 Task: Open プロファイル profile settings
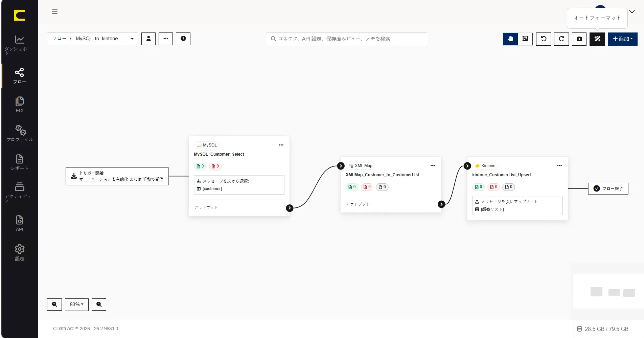(x=20, y=133)
